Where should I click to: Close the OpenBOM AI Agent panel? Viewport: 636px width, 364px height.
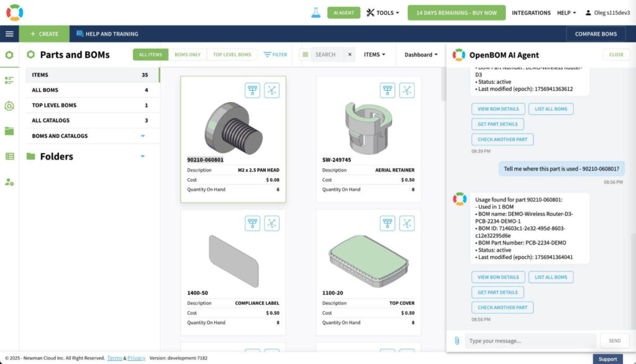[x=616, y=55]
